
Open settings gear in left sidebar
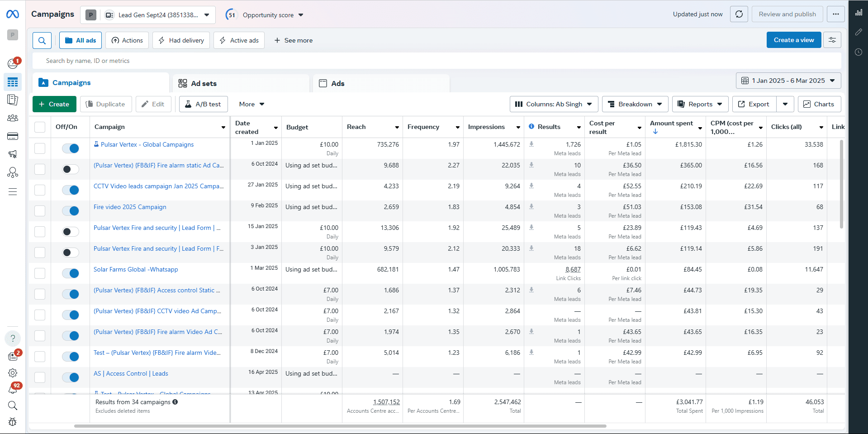[x=13, y=372]
